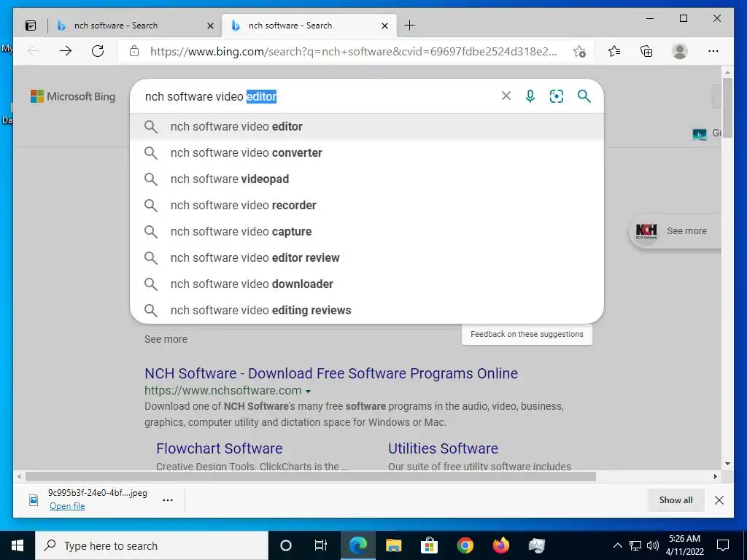Choose suggestion nch software video editor
The width and height of the screenshot is (747, 560).
tap(367, 127)
